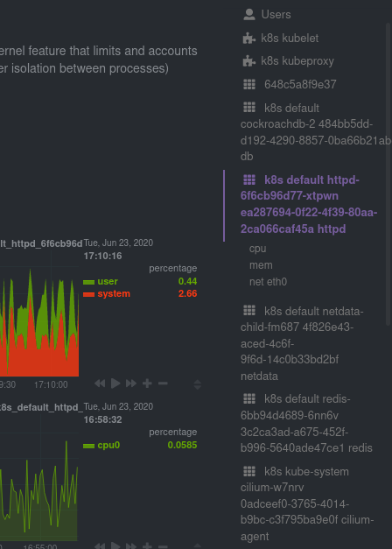Click resize handle of user/system chart

[198, 384]
